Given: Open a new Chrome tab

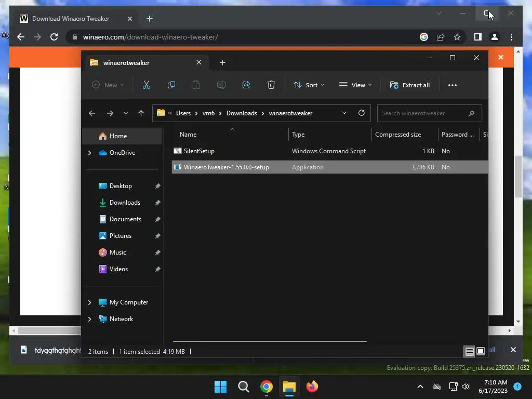Looking at the screenshot, I should (150, 19).
